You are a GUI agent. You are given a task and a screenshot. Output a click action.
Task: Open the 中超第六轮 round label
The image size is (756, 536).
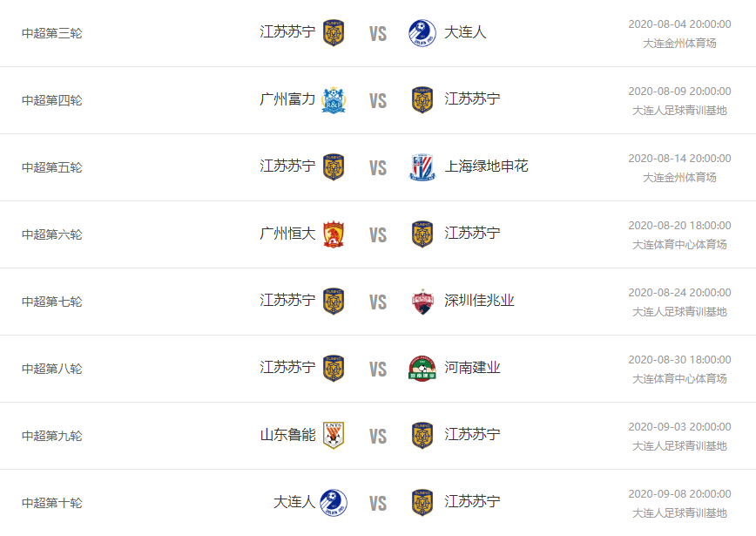coord(52,234)
